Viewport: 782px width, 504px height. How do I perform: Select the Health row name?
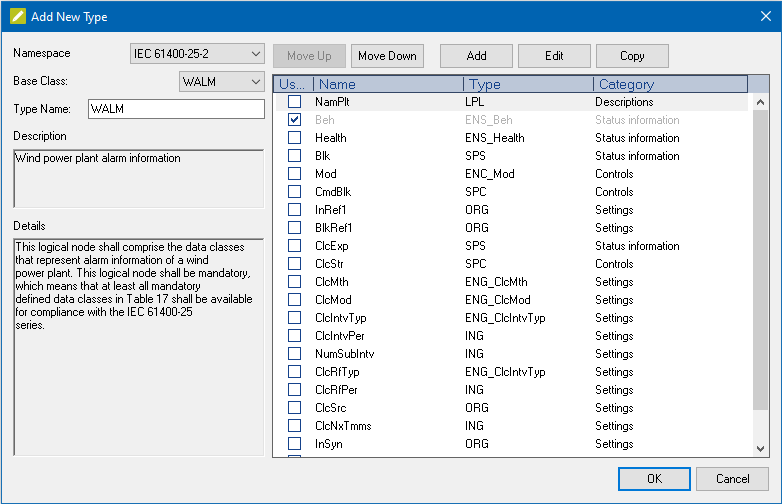coord(331,138)
